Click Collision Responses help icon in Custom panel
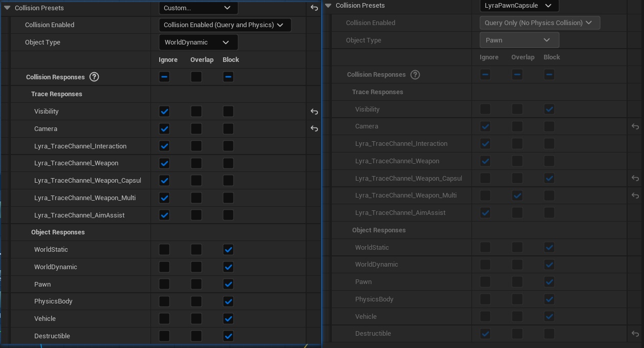The height and width of the screenshot is (348, 644). click(94, 77)
